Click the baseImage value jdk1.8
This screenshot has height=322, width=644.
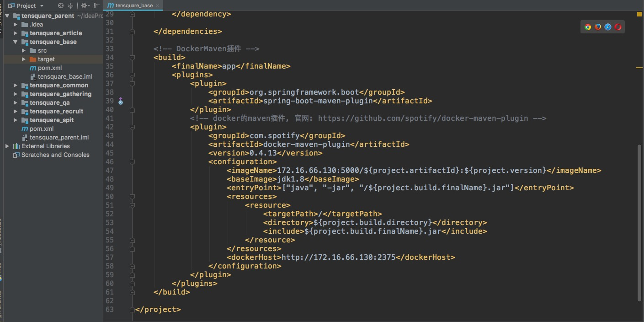[290, 179]
